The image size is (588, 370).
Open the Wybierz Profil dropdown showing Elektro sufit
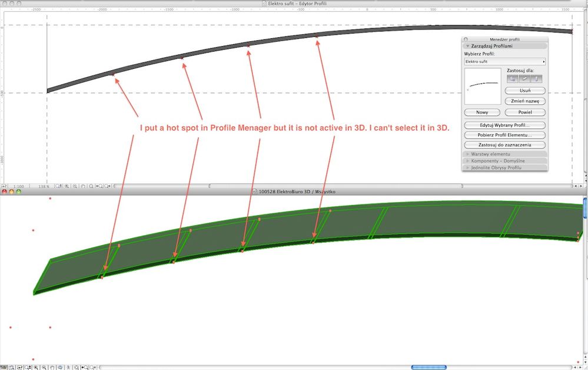(x=505, y=61)
